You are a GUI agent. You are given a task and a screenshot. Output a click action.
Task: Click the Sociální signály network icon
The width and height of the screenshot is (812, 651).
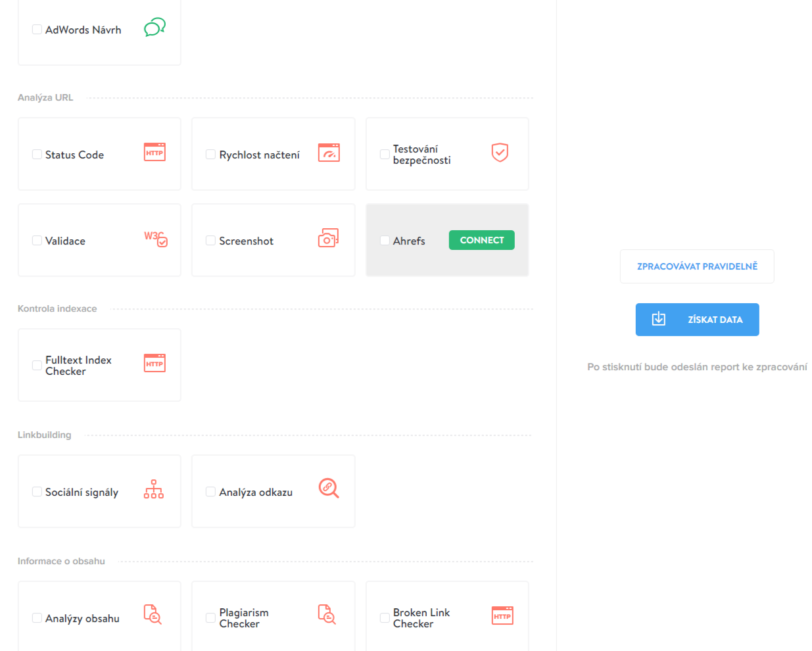154,489
